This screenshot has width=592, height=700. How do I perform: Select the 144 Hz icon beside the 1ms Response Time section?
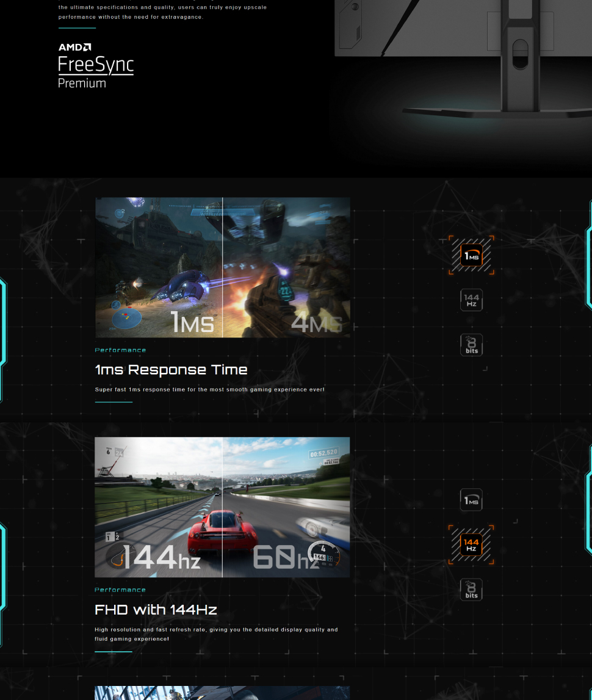click(471, 300)
